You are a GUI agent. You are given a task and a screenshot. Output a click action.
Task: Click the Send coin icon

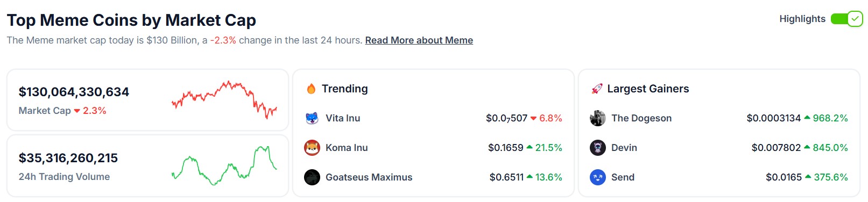598,177
